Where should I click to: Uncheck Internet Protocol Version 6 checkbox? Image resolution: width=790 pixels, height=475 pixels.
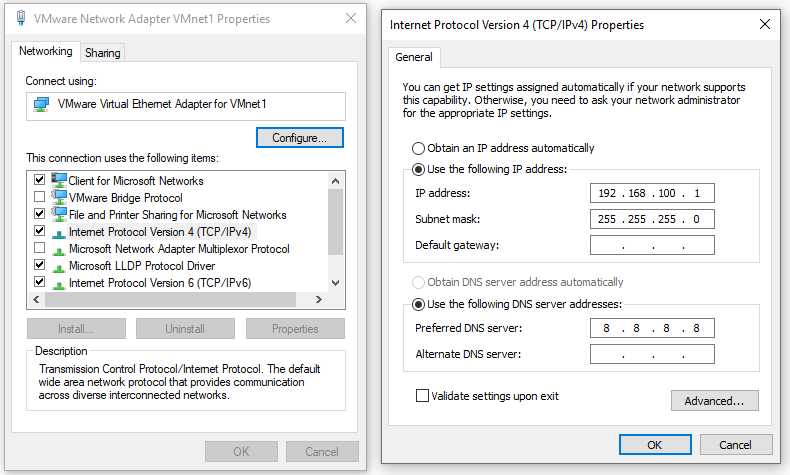39,282
